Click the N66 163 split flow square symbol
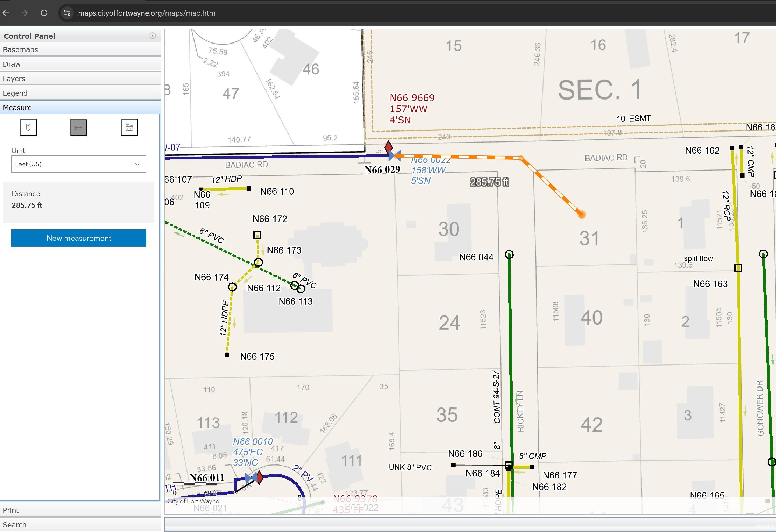This screenshot has width=776, height=532. tap(738, 268)
